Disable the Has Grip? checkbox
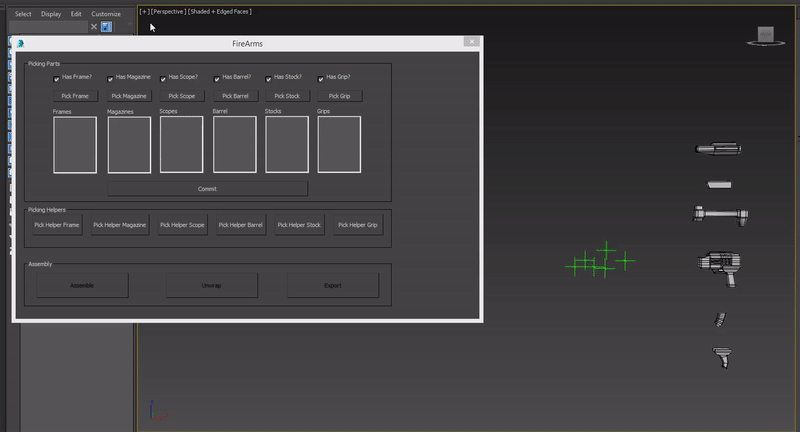The height and width of the screenshot is (432, 800). [x=321, y=79]
